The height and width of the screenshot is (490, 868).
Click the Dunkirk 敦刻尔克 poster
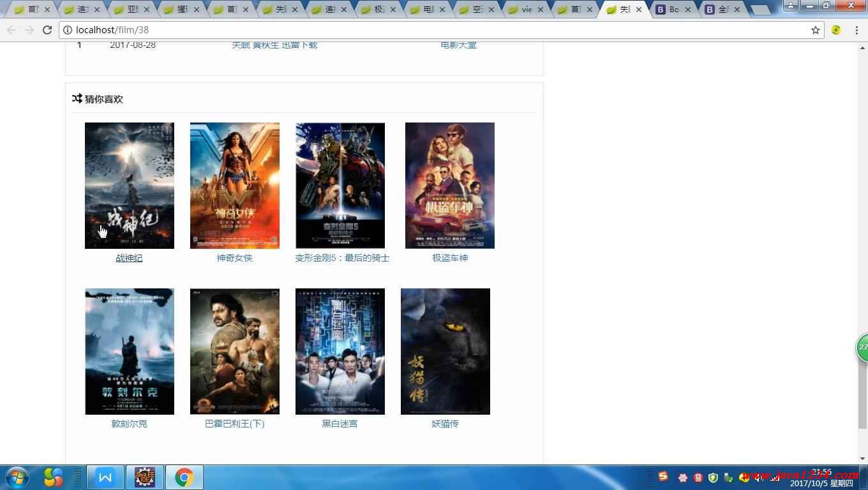point(130,352)
